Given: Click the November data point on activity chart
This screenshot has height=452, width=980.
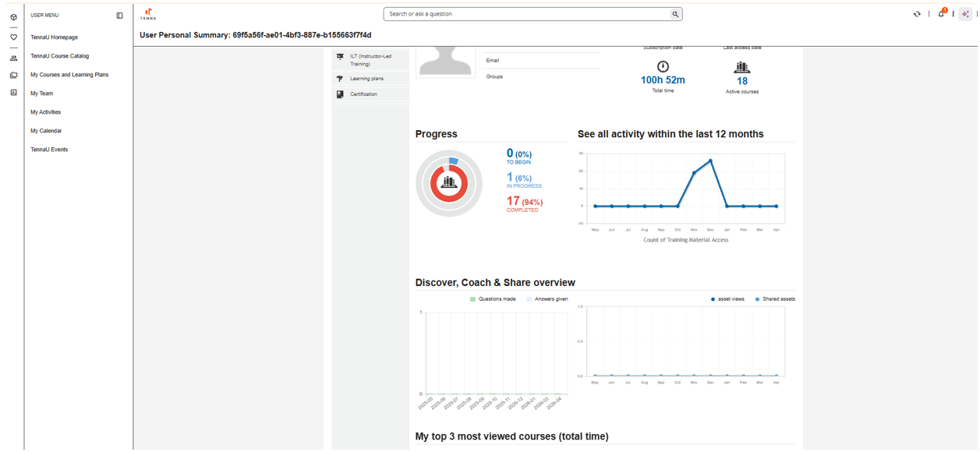Looking at the screenshot, I should click(x=694, y=173).
